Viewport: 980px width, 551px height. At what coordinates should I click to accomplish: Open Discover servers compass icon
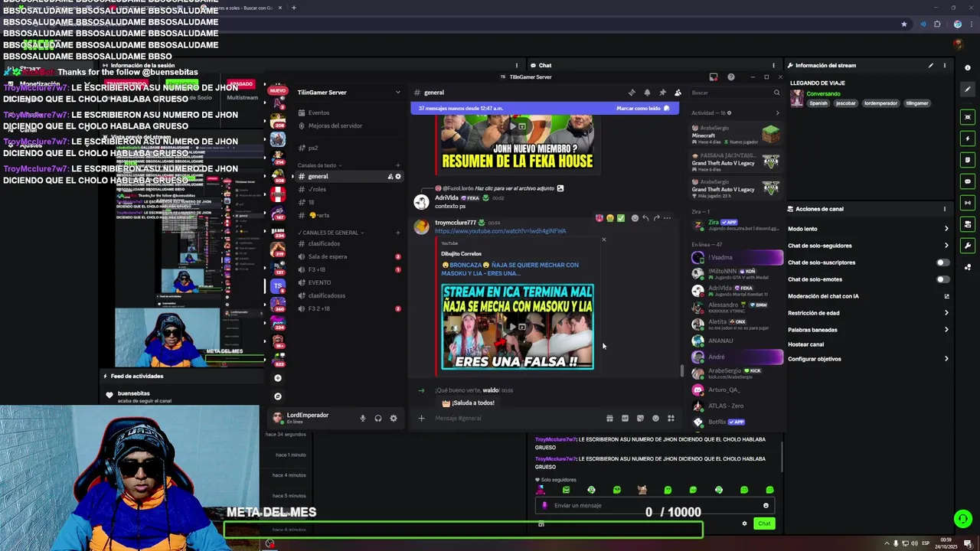coord(278,396)
